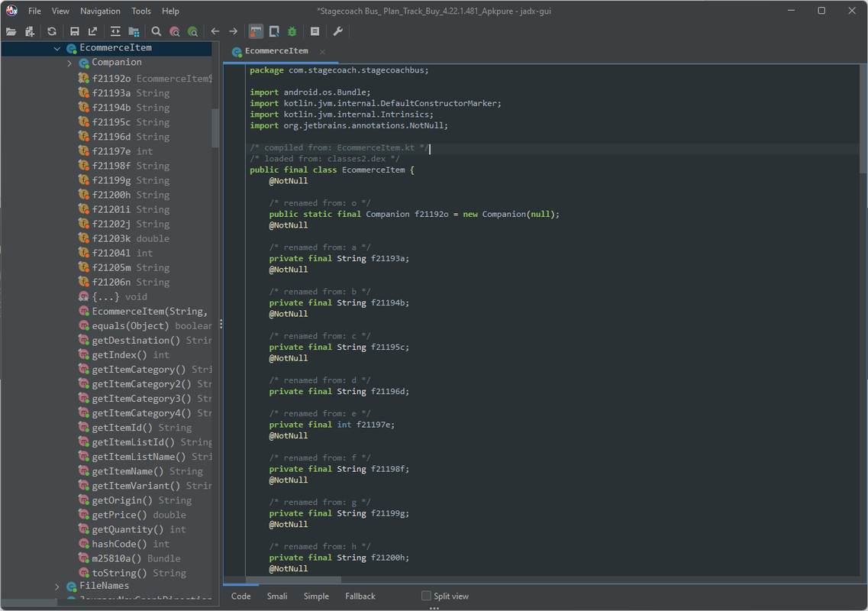
Task: Expand the Companion node in the tree
Action: 68,62
